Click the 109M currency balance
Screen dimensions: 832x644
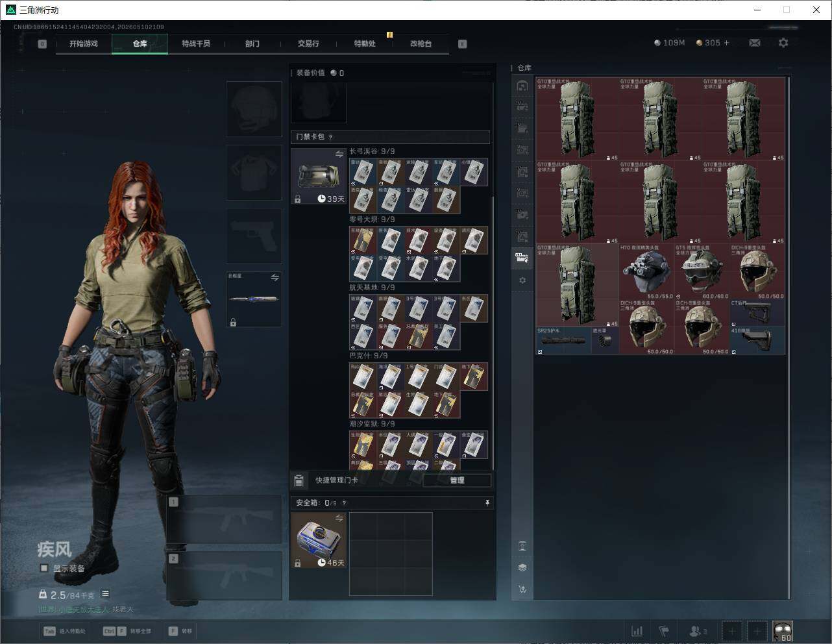click(x=669, y=43)
